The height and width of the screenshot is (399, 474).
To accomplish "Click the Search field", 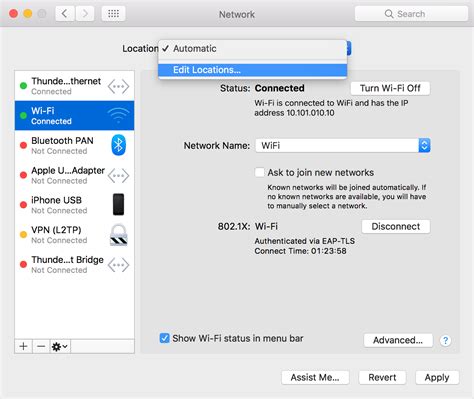I will [x=411, y=14].
